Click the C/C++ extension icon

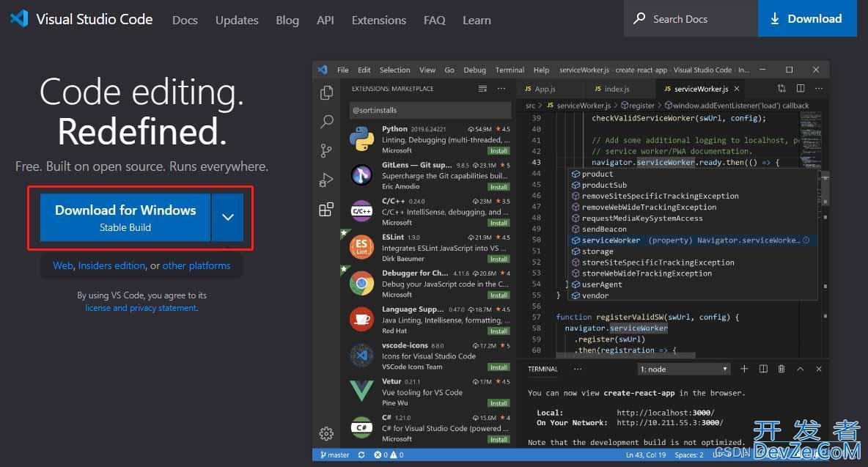pos(361,211)
